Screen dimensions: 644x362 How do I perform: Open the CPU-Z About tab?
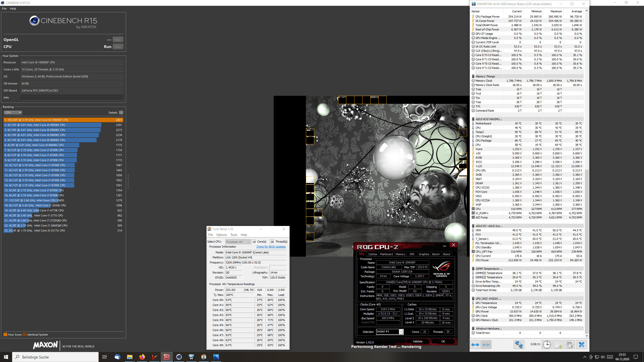click(x=447, y=254)
